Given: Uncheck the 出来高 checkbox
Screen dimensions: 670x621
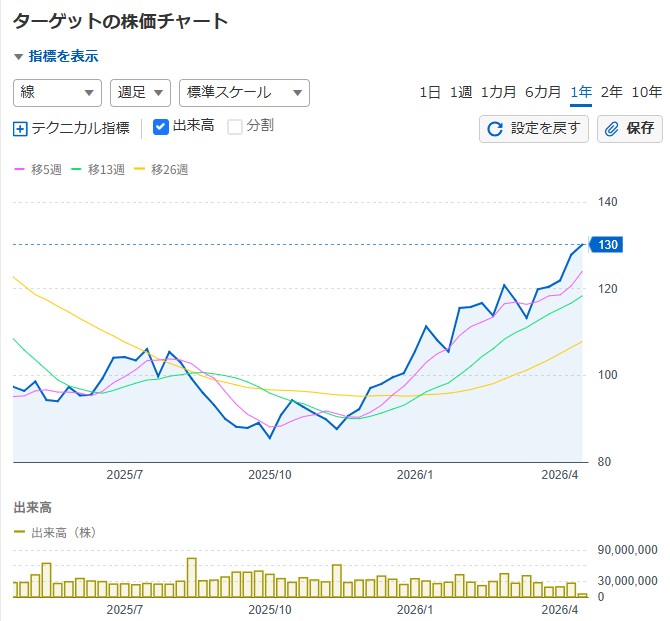Looking at the screenshot, I should 161,127.
